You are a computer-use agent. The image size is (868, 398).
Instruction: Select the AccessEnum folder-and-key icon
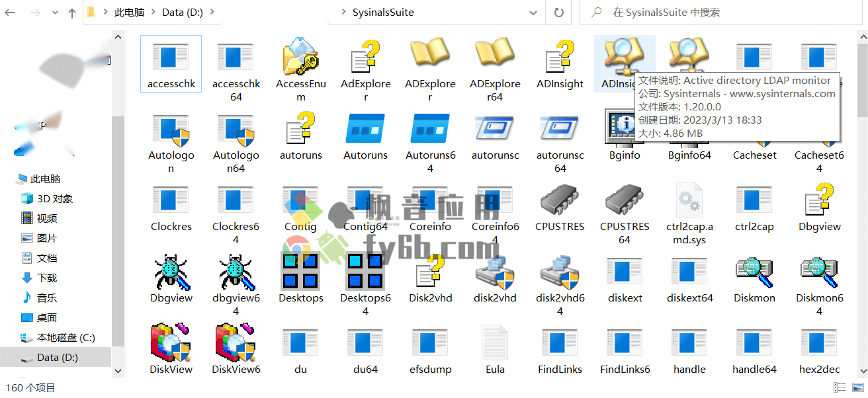pos(301,57)
